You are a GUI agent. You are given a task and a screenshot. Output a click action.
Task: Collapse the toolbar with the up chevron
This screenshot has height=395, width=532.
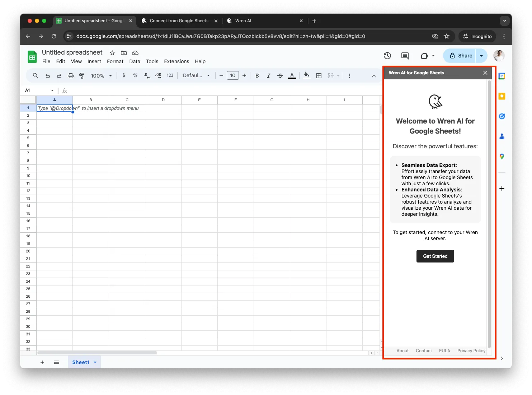tap(374, 76)
